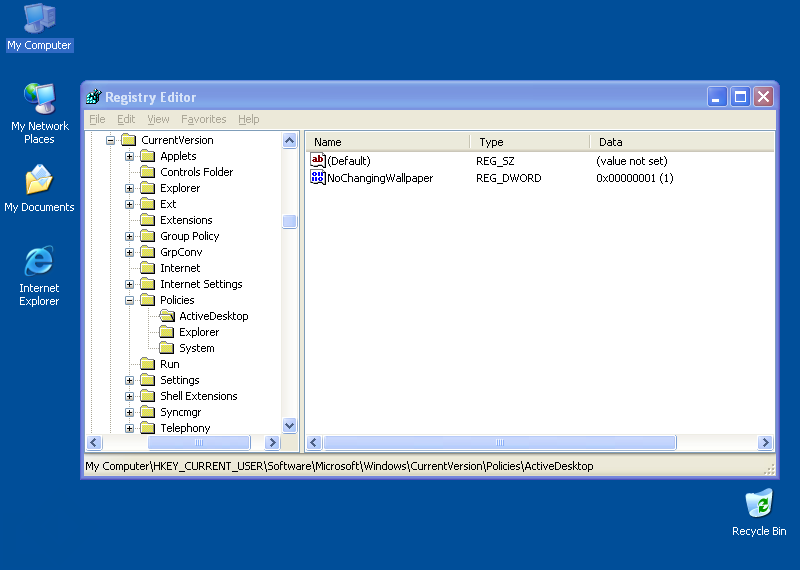Select the Explorer key under Policies
Viewport: 800px width, 570px height.
tap(199, 332)
